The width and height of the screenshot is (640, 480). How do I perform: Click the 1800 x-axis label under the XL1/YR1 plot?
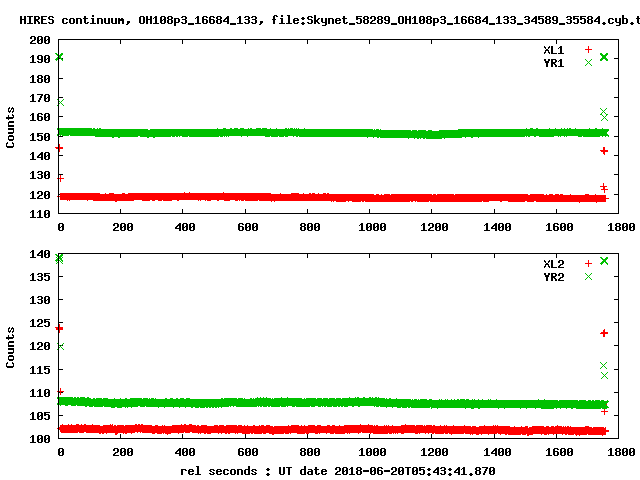coord(621,227)
